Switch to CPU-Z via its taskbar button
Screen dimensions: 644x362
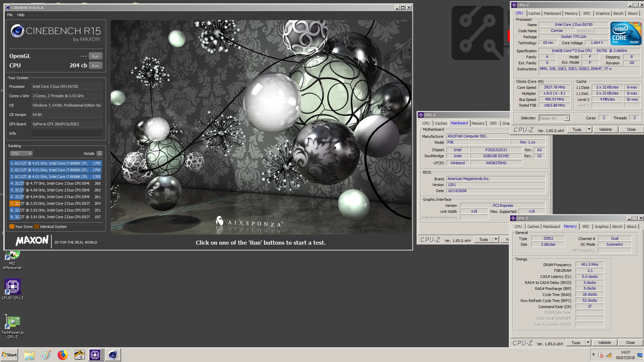(95, 355)
